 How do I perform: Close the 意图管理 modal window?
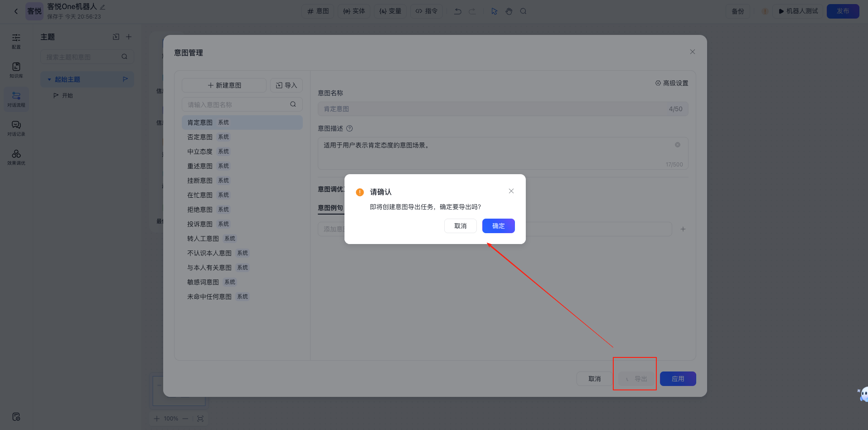pyautogui.click(x=692, y=52)
